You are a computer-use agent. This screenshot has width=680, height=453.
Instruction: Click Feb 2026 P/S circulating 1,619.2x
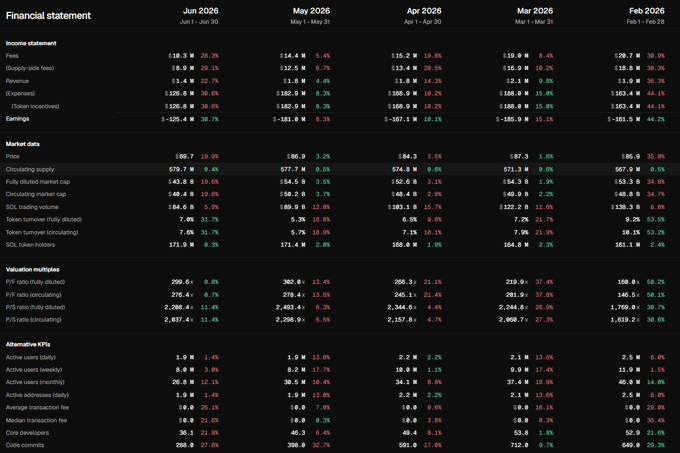coord(625,320)
